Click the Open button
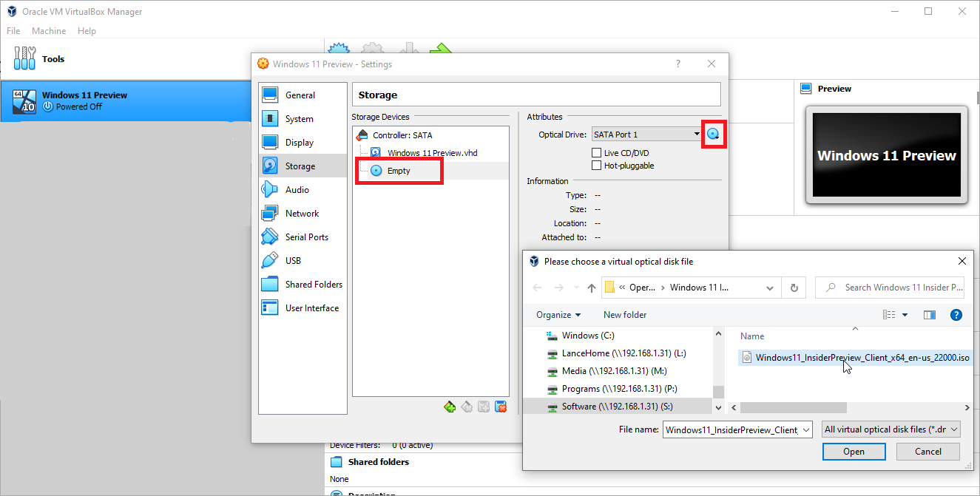The height and width of the screenshot is (496, 980). tap(854, 452)
